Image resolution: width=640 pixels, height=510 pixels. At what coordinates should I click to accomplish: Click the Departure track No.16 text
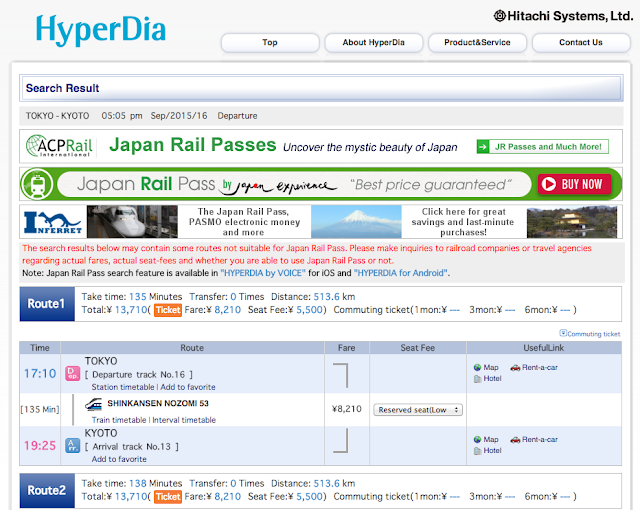pos(139,375)
